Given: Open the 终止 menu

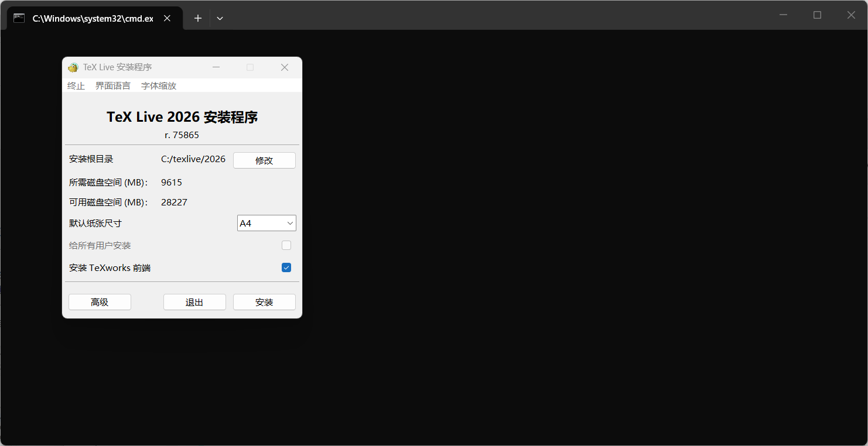Looking at the screenshot, I should tap(76, 86).
